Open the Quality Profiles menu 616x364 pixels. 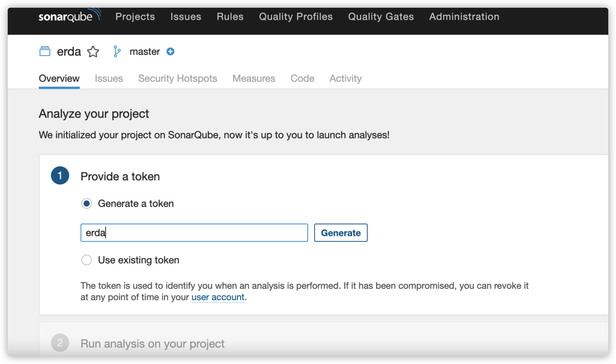pyautogui.click(x=296, y=16)
